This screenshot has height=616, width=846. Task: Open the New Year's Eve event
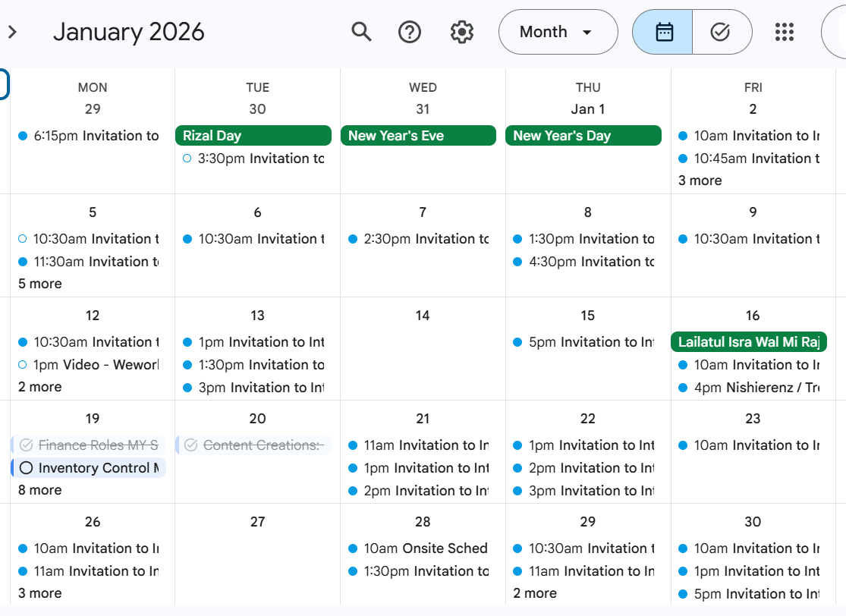pos(418,136)
